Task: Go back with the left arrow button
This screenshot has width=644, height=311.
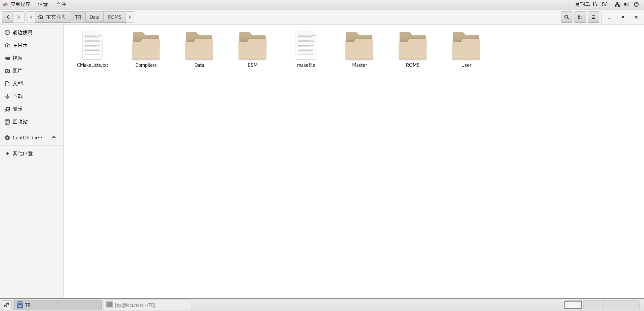Action: pyautogui.click(x=8, y=17)
